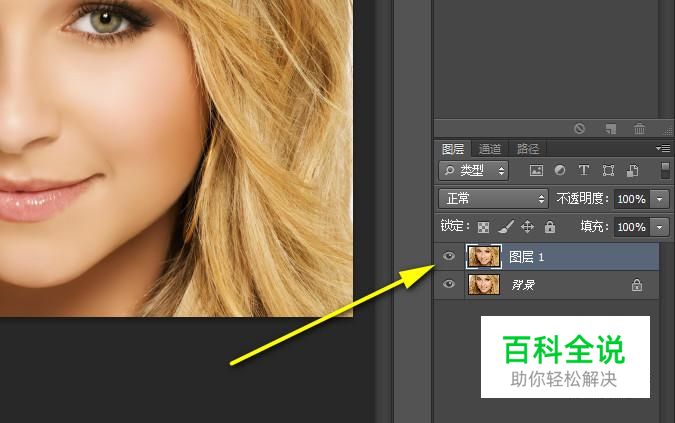Filter layers by adjustment layers icon
The width and height of the screenshot is (675, 423).
(x=560, y=170)
